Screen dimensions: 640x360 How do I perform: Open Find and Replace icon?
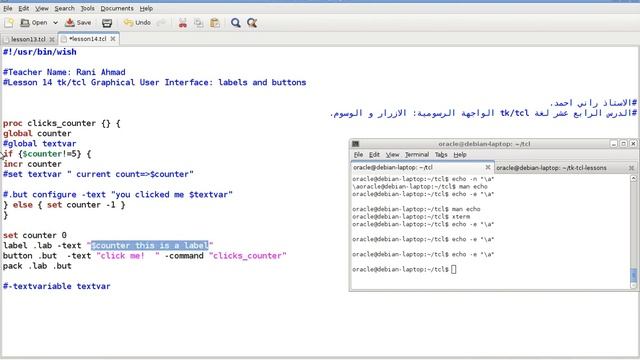click(x=252, y=23)
